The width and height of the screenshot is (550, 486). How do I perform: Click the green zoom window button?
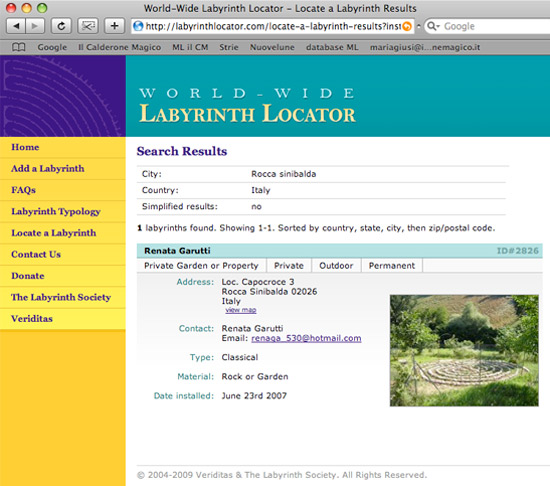(x=42, y=8)
